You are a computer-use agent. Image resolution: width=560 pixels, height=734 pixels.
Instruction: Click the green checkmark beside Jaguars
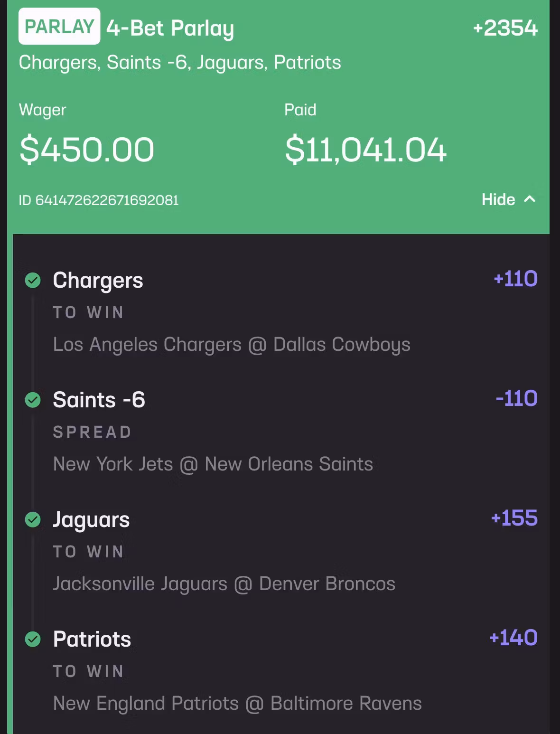33,519
